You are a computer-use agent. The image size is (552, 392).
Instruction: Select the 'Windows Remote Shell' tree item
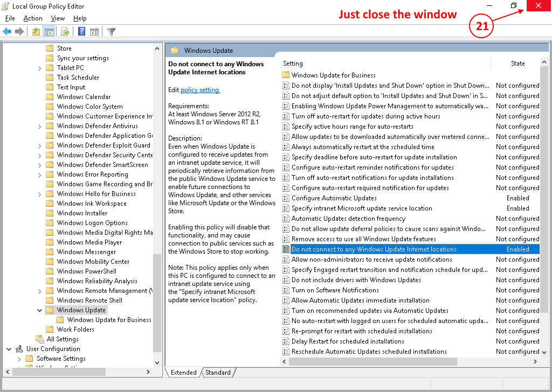pyautogui.click(x=90, y=300)
